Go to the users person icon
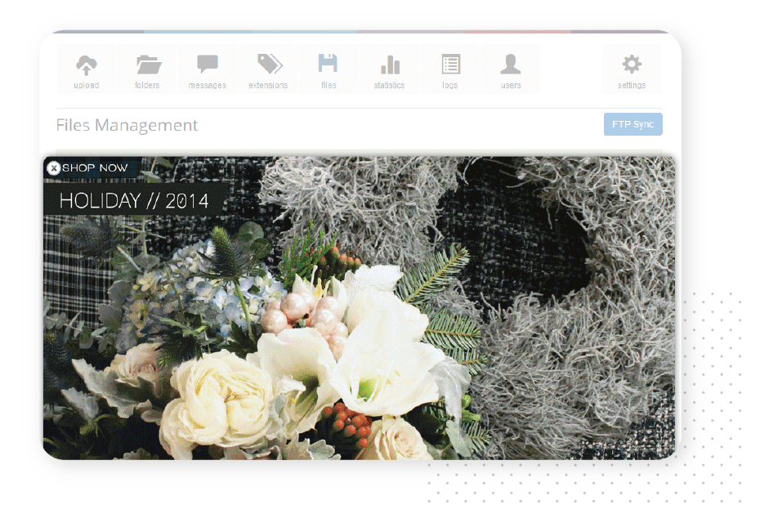Screen dimensions: 782x532 point(511,65)
